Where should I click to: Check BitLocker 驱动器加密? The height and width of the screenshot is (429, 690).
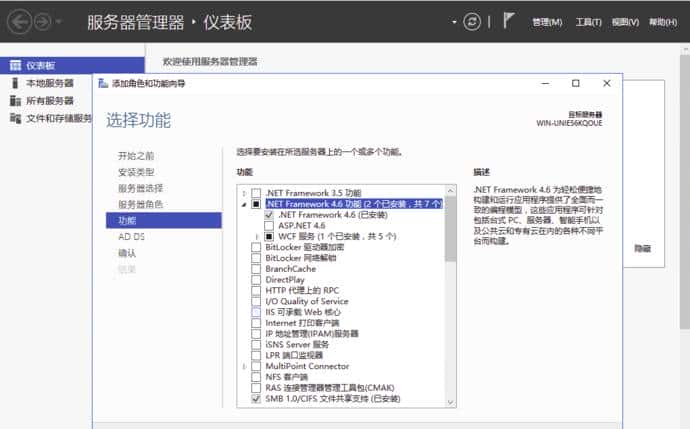point(256,247)
